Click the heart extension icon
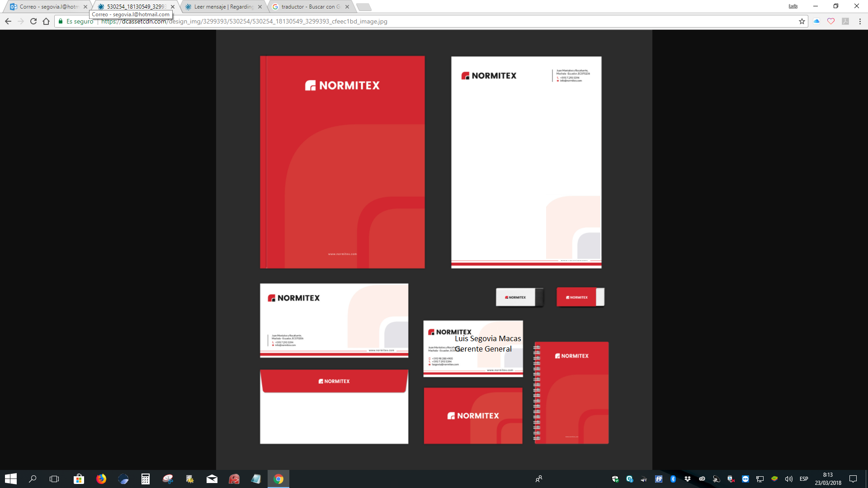Viewport: 868px width, 488px height. 831,21
